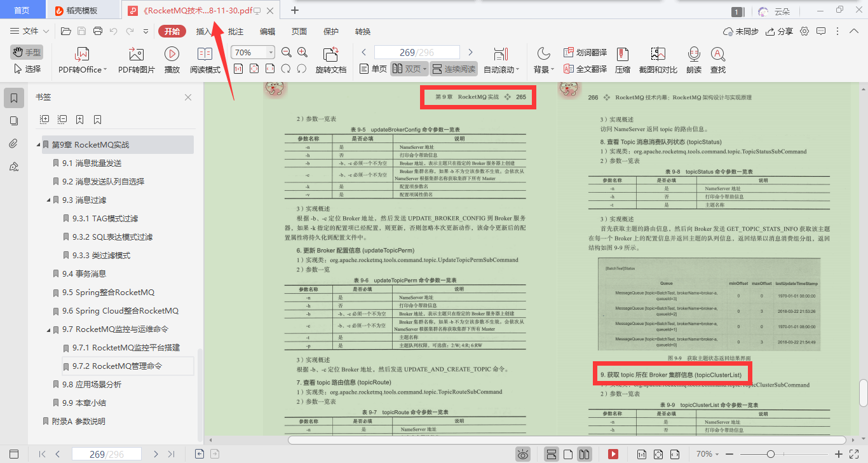Start slideshow with 播放 button
This screenshot has width=868, height=463.
point(172,61)
